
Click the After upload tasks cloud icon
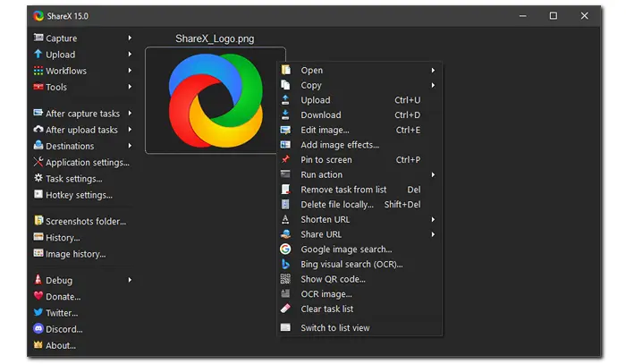(38, 130)
